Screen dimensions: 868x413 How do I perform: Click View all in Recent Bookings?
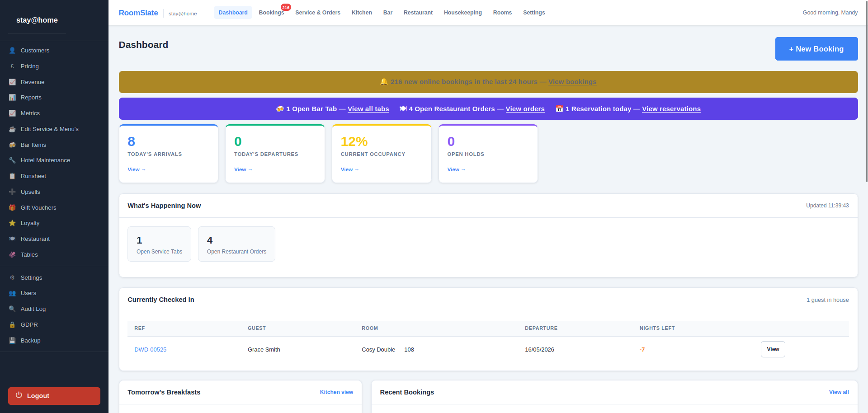[x=839, y=392]
